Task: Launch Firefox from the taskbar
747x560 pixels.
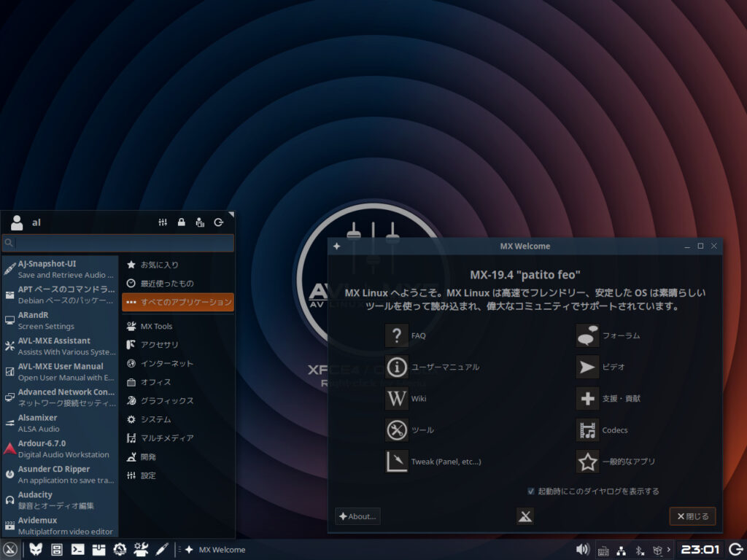Action: [x=35, y=549]
